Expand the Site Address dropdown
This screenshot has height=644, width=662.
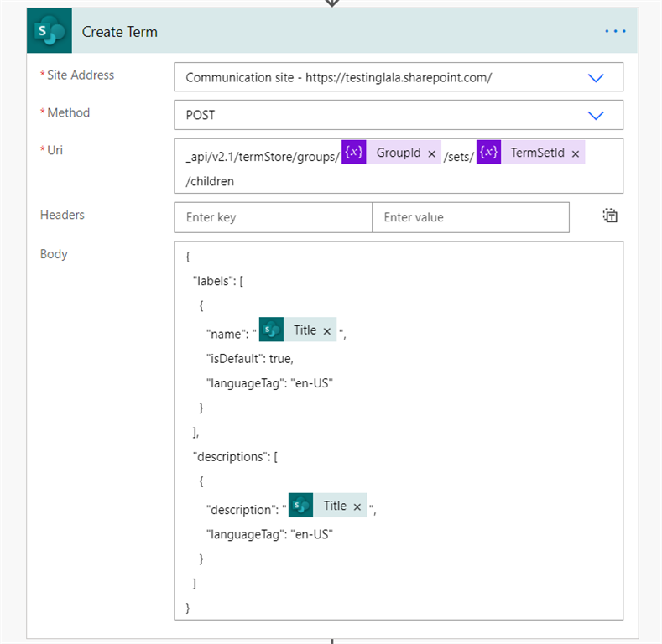coord(596,78)
